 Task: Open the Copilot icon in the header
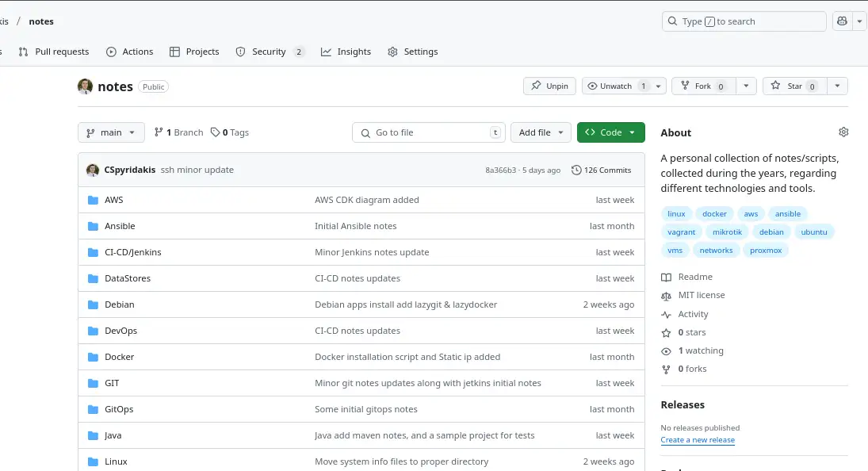coord(842,21)
